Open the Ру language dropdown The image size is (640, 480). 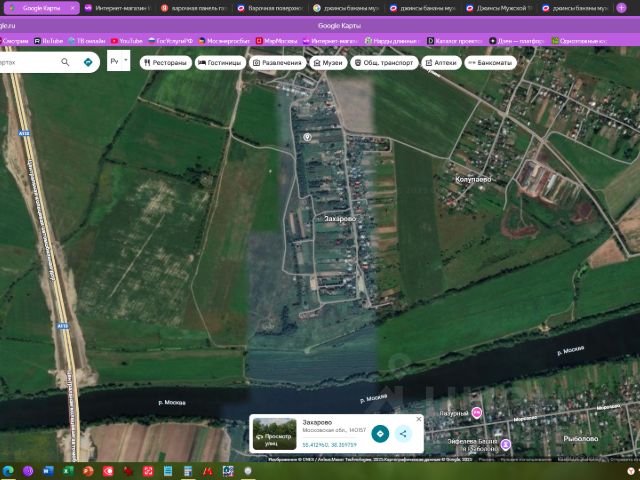click(118, 62)
